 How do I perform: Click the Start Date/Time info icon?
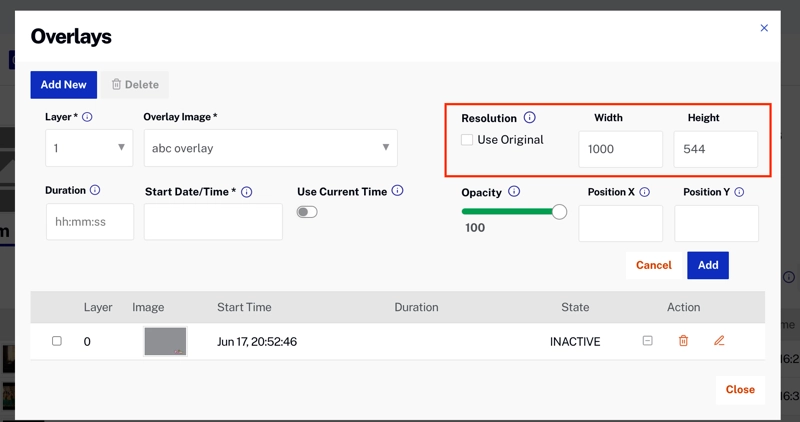point(247,192)
